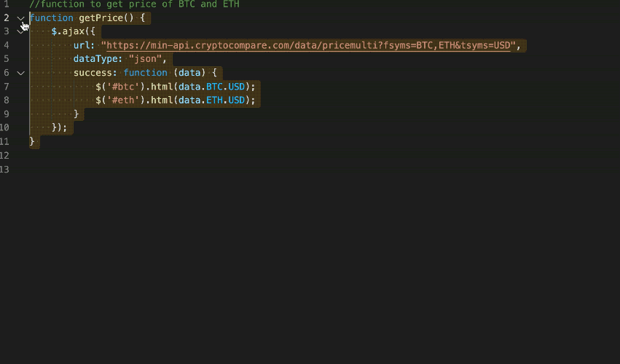620x364 pixels.
Task: Select line number 8 in the gutter
Action: (7, 100)
